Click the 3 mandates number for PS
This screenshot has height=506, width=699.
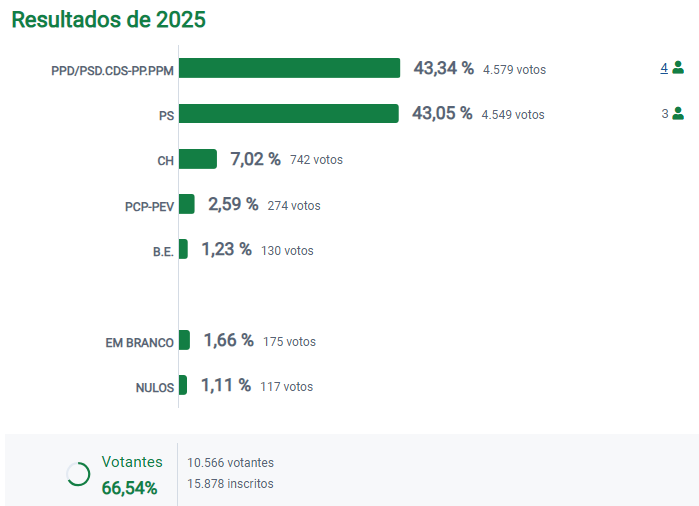665,114
